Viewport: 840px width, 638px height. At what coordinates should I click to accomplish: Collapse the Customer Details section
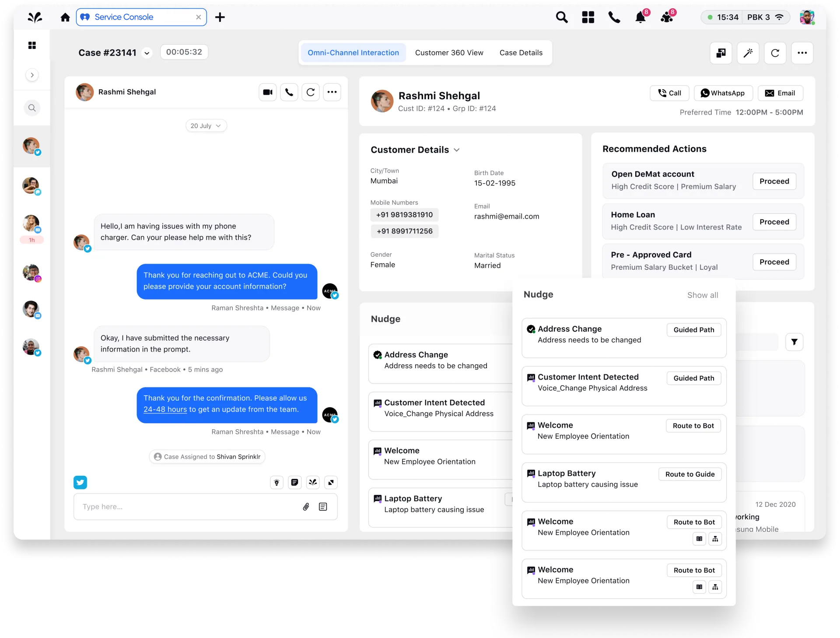coord(457,150)
